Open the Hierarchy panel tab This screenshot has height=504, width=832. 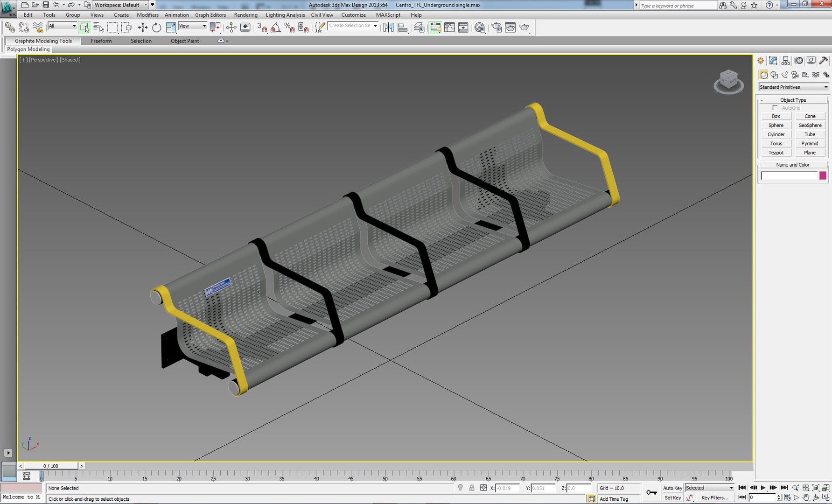tap(786, 61)
